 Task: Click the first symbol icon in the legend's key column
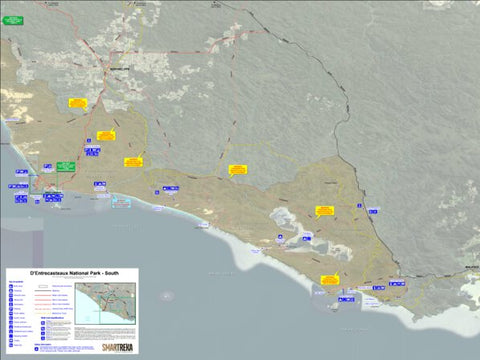(11, 286)
